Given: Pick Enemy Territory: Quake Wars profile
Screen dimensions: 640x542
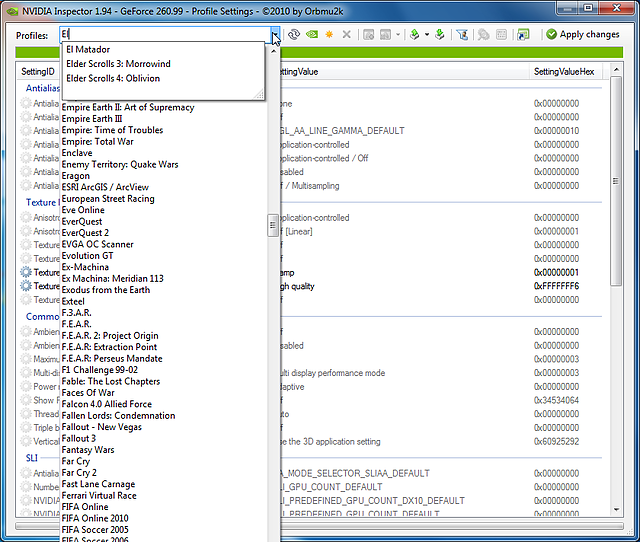Looking at the screenshot, I should point(120,164).
